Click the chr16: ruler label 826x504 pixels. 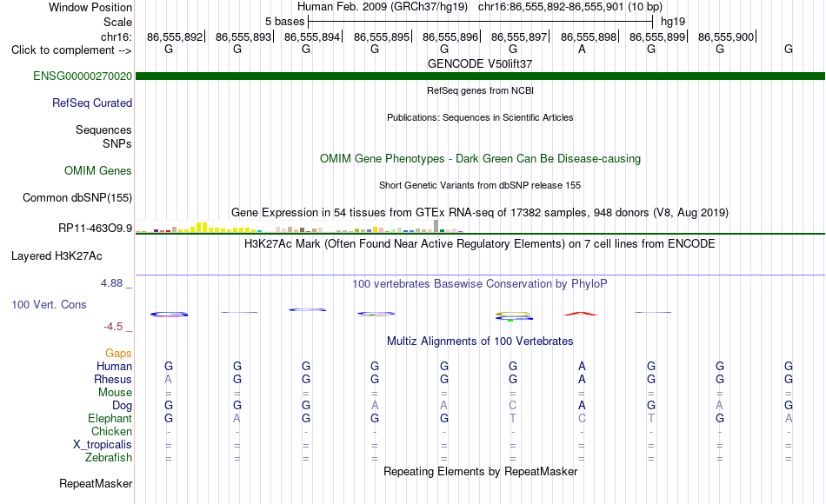pos(116,36)
